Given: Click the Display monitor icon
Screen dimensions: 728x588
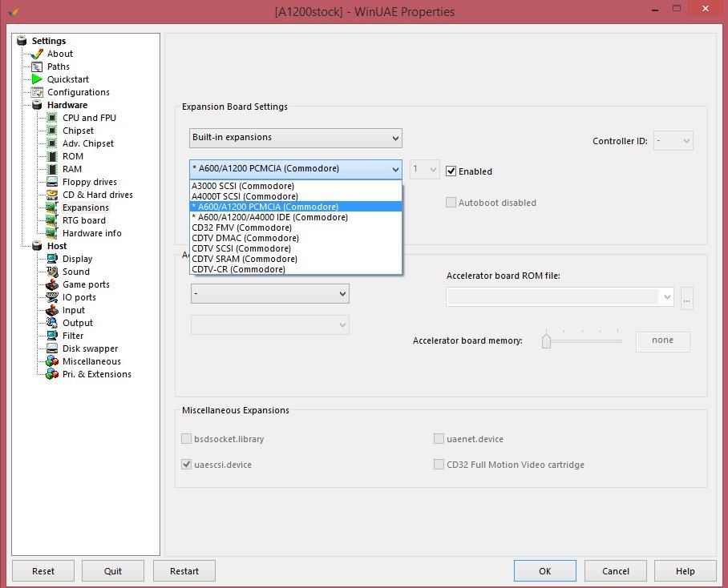Looking at the screenshot, I should pyautogui.click(x=52, y=259).
